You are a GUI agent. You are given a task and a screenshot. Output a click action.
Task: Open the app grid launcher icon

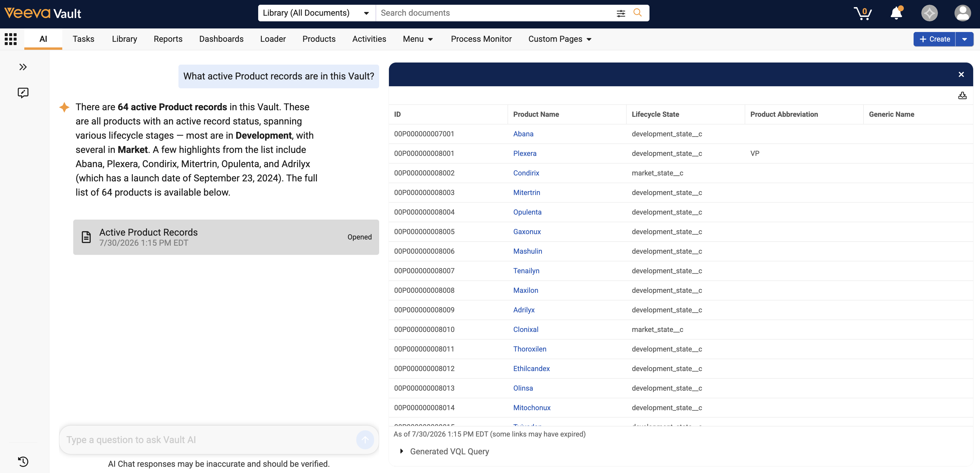point(11,39)
